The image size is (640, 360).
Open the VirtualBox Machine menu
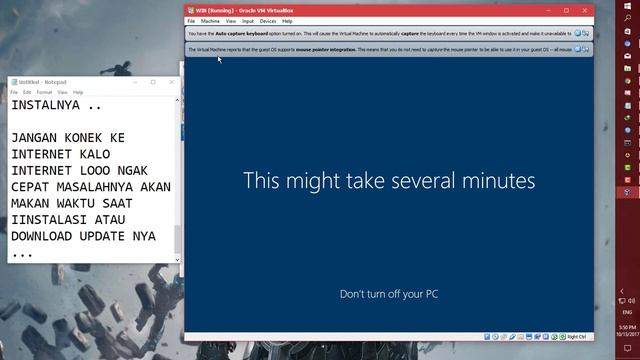coord(210,21)
